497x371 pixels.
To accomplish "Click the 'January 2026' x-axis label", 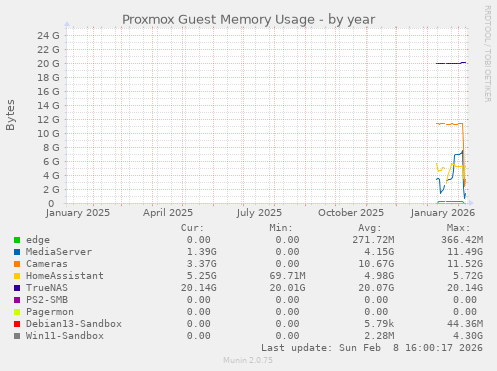I will pos(443,213).
